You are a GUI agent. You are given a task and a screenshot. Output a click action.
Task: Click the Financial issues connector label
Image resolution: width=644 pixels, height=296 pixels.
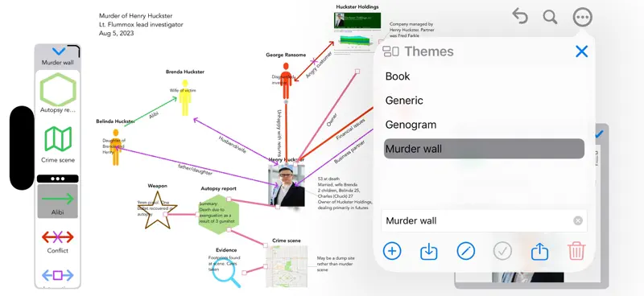tap(350, 129)
